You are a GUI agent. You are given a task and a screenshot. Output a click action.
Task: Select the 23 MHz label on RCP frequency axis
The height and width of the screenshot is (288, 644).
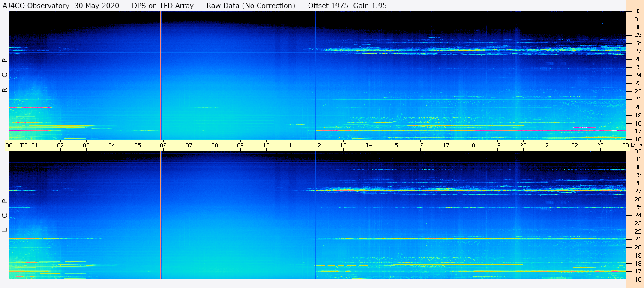pyautogui.click(x=637, y=83)
